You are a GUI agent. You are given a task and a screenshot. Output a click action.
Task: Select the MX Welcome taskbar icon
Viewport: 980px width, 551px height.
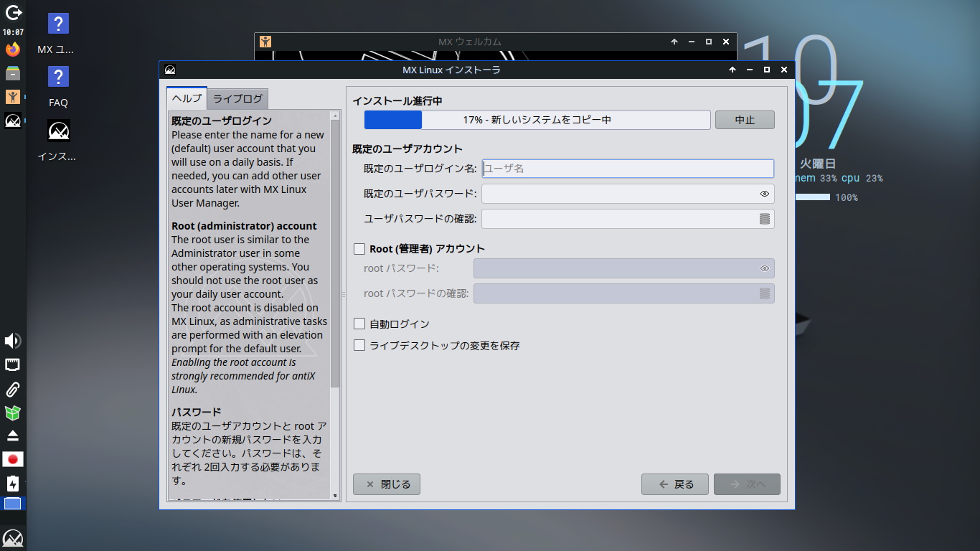point(12,97)
